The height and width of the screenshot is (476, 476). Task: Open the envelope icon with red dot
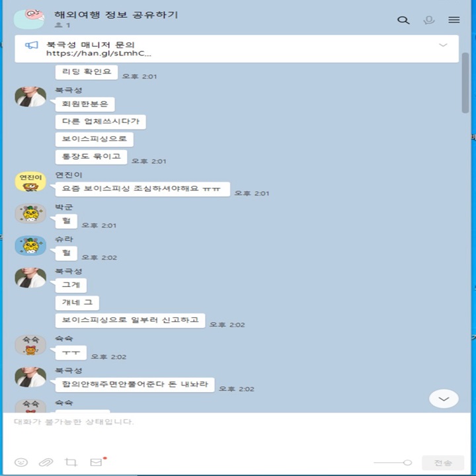click(x=97, y=461)
